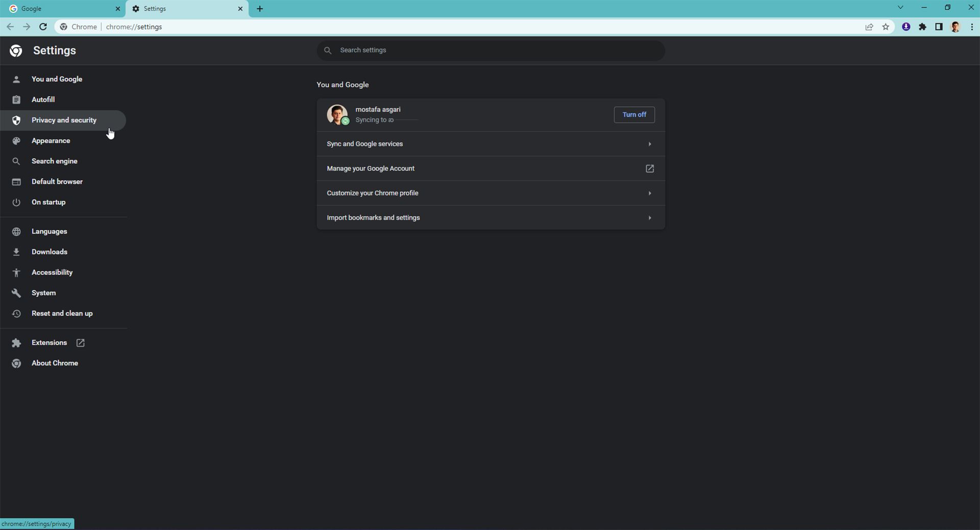This screenshot has height=530, width=980.
Task: Open a new tab with plus icon
Action: tap(260, 9)
